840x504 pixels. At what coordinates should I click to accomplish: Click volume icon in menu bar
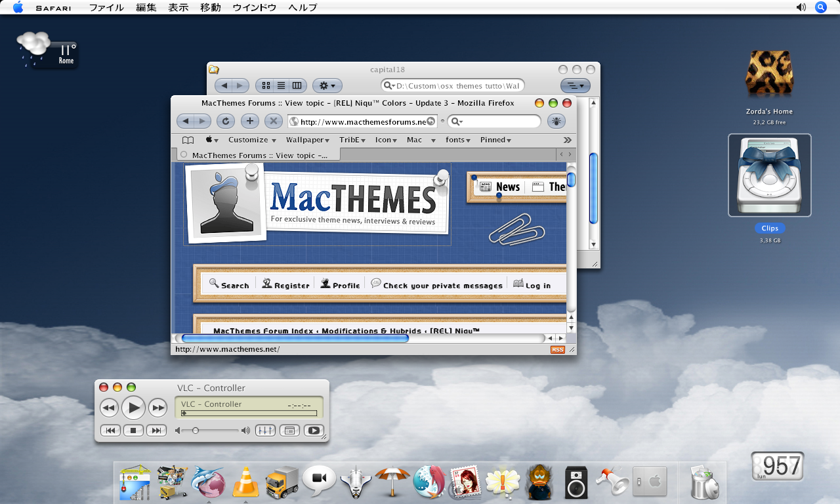[x=801, y=7]
